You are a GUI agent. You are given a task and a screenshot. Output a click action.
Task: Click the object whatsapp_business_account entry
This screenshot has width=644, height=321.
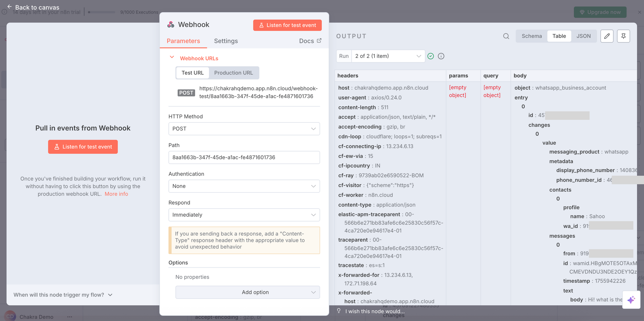(560, 88)
